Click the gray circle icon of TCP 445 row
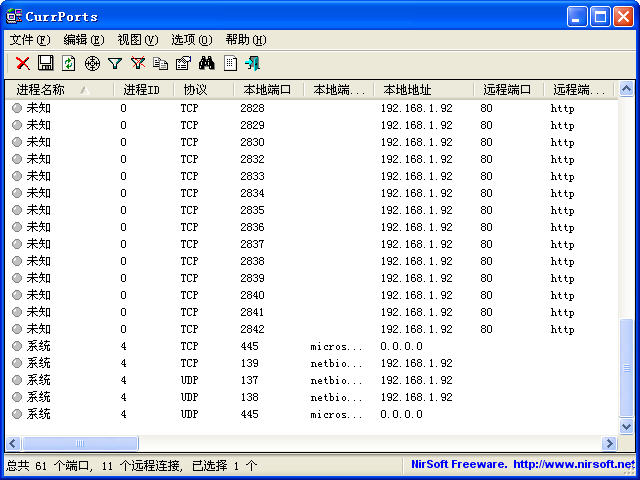 point(17,346)
